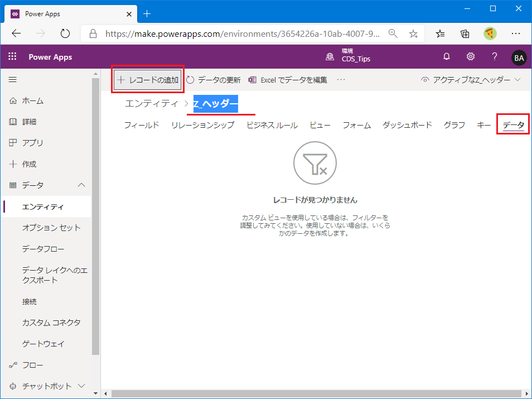
Task: Expand the チャットボット section chevron
Action: 81,386
